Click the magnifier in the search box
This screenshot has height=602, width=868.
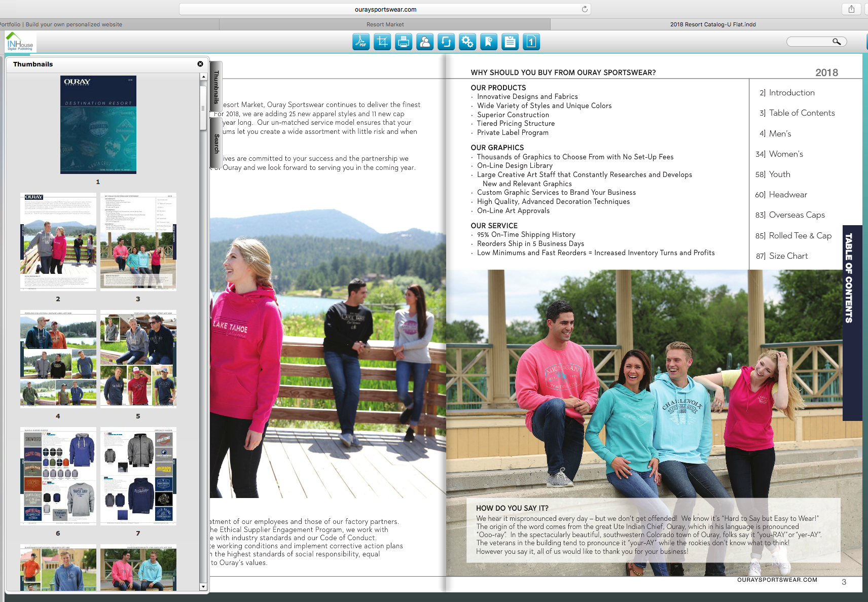tap(837, 42)
